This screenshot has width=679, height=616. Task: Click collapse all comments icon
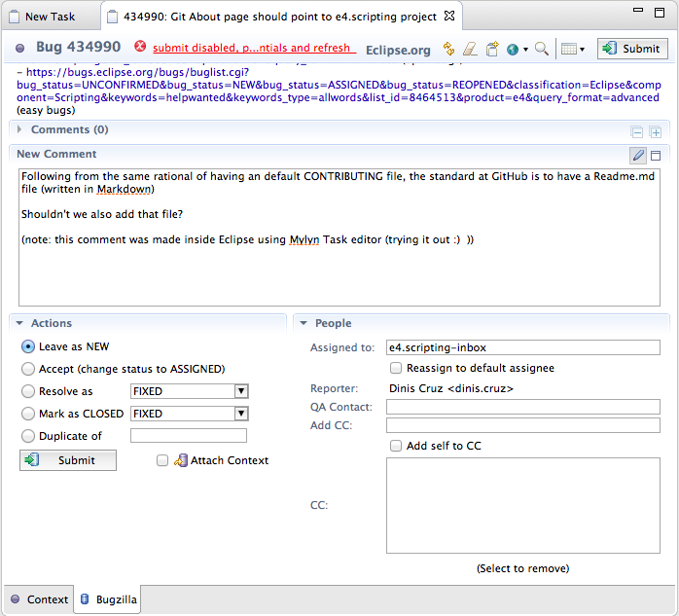click(x=636, y=131)
